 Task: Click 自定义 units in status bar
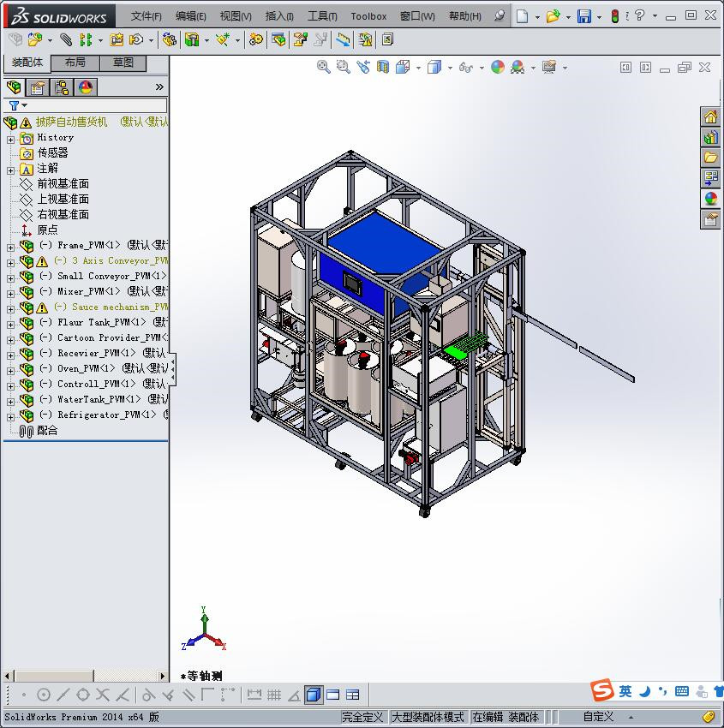pyautogui.click(x=598, y=717)
